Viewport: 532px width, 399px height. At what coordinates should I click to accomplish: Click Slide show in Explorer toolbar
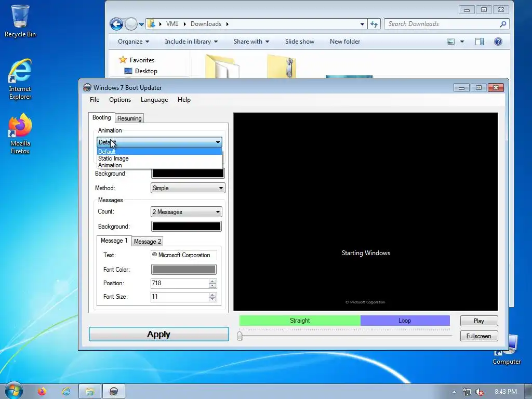click(x=300, y=42)
